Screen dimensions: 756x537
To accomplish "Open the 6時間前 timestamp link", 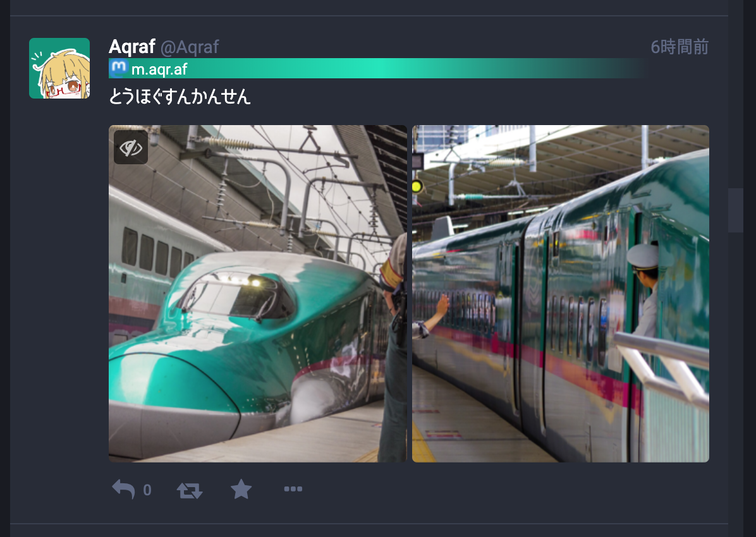I will [x=680, y=47].
